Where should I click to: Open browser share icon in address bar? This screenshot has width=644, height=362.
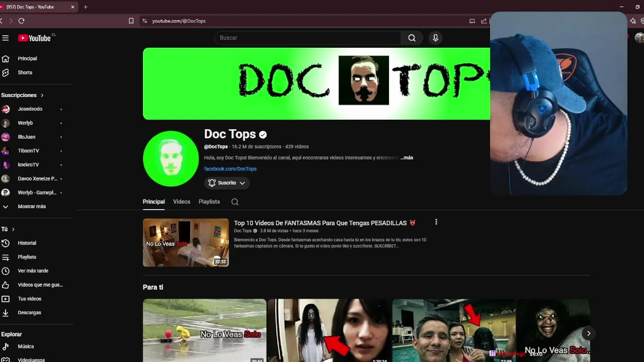[x=484, y=21]
